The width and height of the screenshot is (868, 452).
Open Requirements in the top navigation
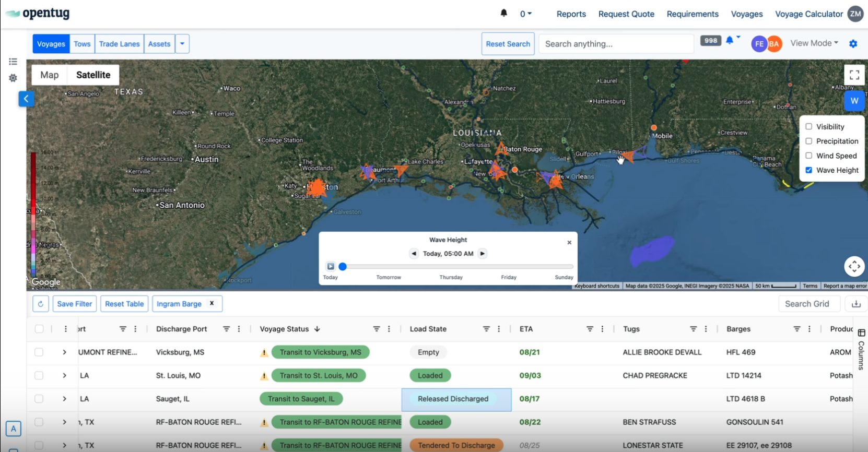pos(693,14)
